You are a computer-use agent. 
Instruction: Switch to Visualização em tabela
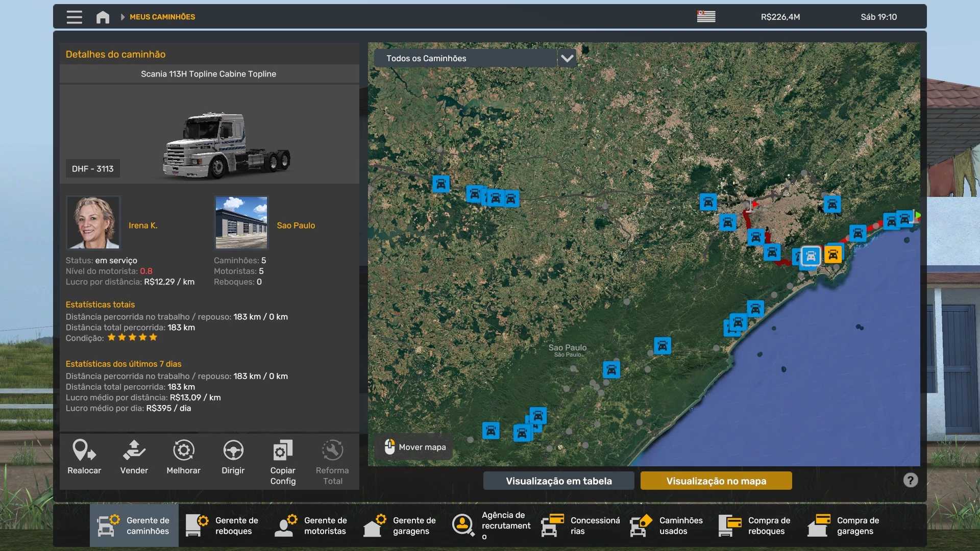[x=558, y=481]
